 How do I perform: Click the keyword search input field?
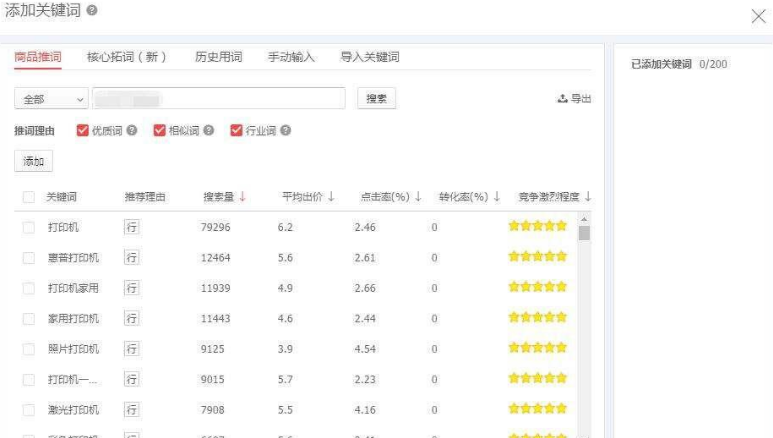coord(218,99)
